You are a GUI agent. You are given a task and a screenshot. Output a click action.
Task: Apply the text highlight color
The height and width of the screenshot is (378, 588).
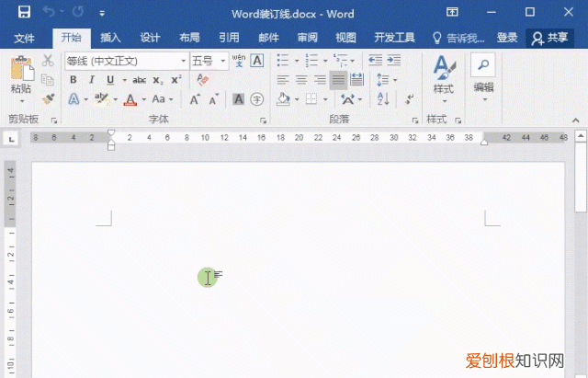click(101, 99)
